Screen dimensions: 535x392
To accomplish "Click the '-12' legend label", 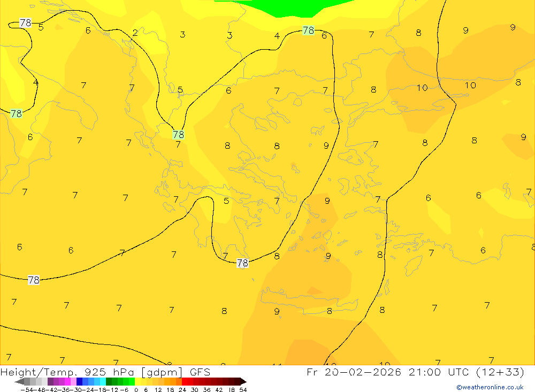I will tap(112, 390).
